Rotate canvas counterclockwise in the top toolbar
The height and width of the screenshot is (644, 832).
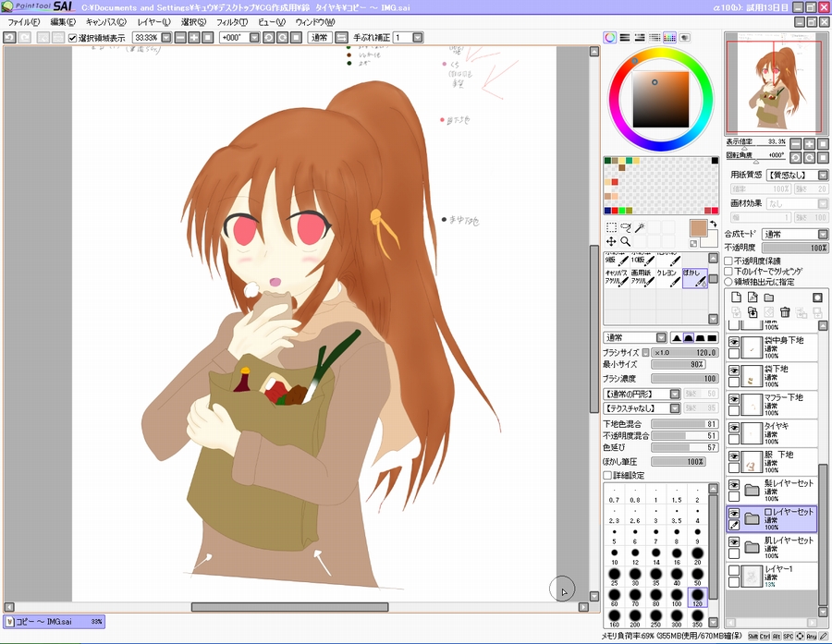pyautogui.click(x=269, y=38)
